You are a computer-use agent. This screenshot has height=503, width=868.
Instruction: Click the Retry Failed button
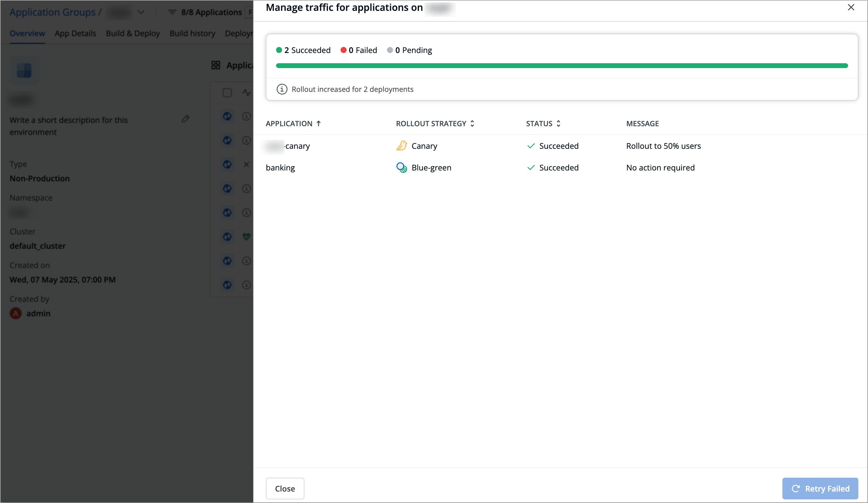[x=820, y=489]
